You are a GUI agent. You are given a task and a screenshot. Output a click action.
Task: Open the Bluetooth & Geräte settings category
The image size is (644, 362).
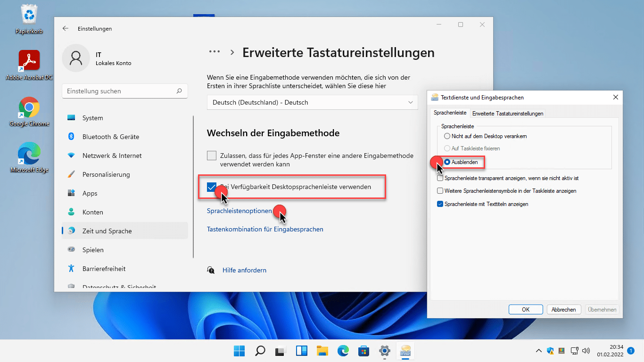click(x=125, y=137)
